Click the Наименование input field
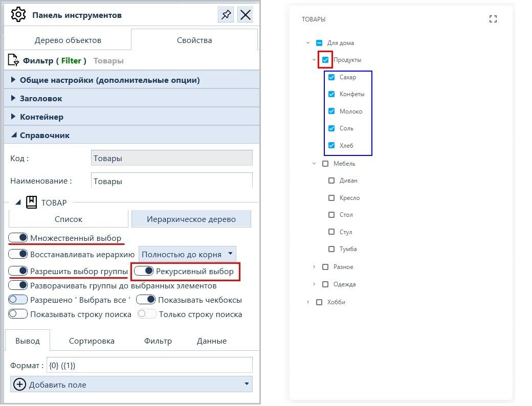Image resolution: width=532 pixels, height=406 pixels. click(172, 181)
